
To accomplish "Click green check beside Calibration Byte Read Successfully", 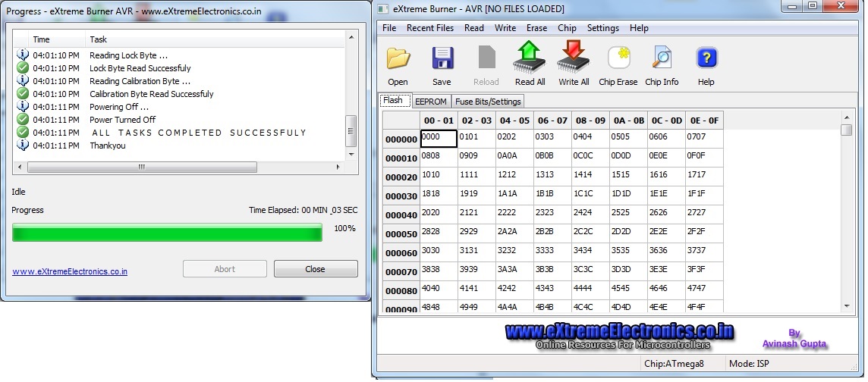I will click(x=23, y=93).
